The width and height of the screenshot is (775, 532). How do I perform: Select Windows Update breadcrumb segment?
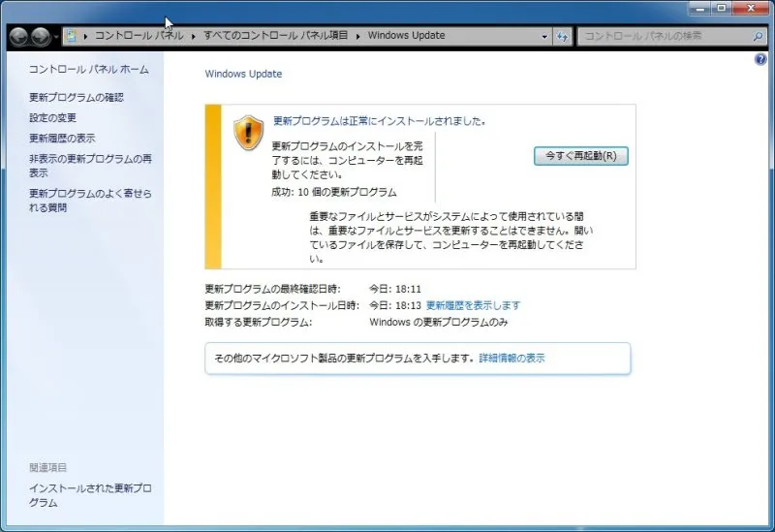pos(406,36)
